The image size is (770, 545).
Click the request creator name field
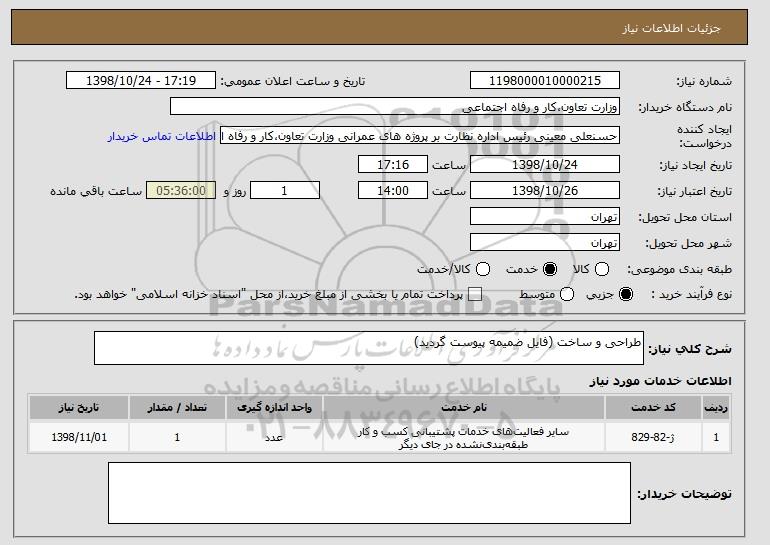pyautogui.click(x=420, y=136)
